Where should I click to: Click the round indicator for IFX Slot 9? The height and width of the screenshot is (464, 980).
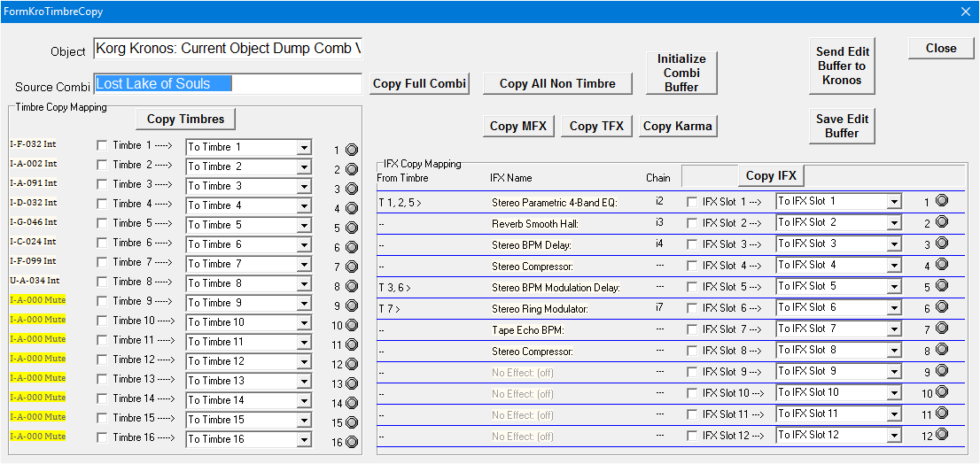(x=942, y=370)
